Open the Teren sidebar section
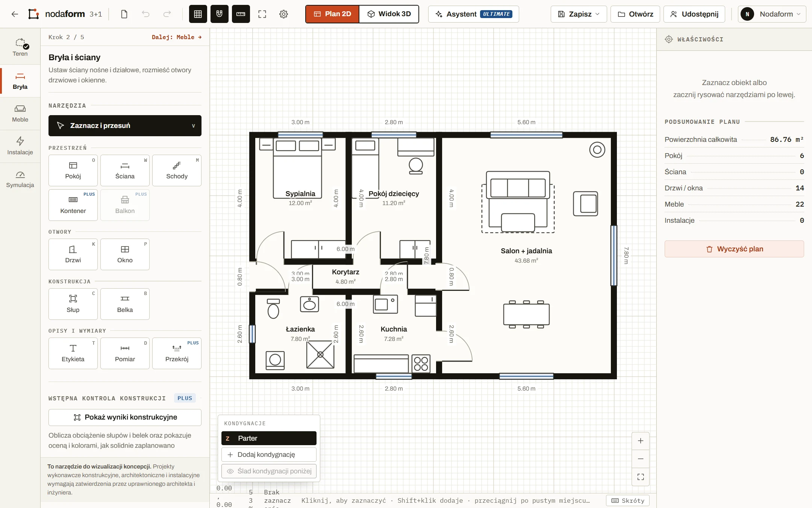 click(x=20, y=48)
